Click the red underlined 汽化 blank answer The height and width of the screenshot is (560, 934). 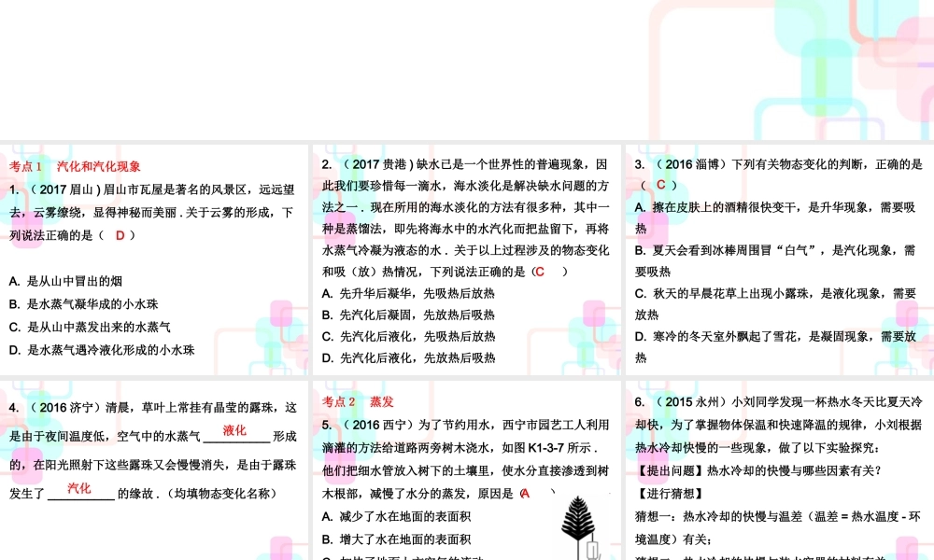click(79, 487)
